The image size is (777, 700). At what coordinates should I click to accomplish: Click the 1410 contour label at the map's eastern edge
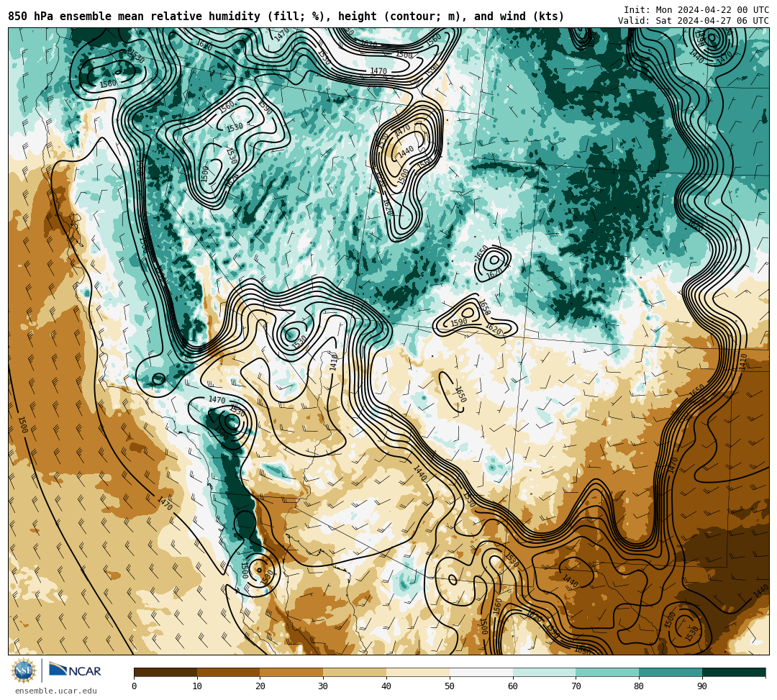tap(743, 362)
